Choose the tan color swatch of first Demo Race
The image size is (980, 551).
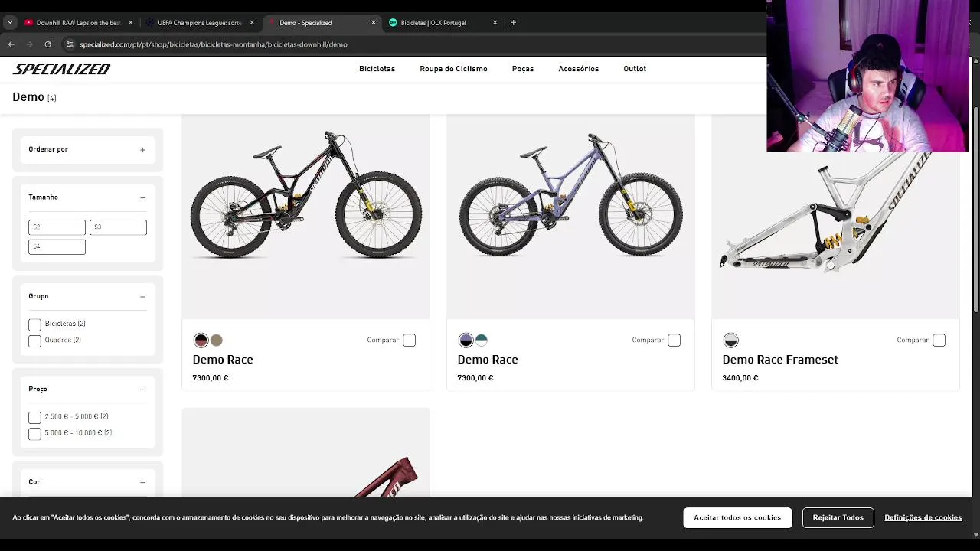click(217, 341)
